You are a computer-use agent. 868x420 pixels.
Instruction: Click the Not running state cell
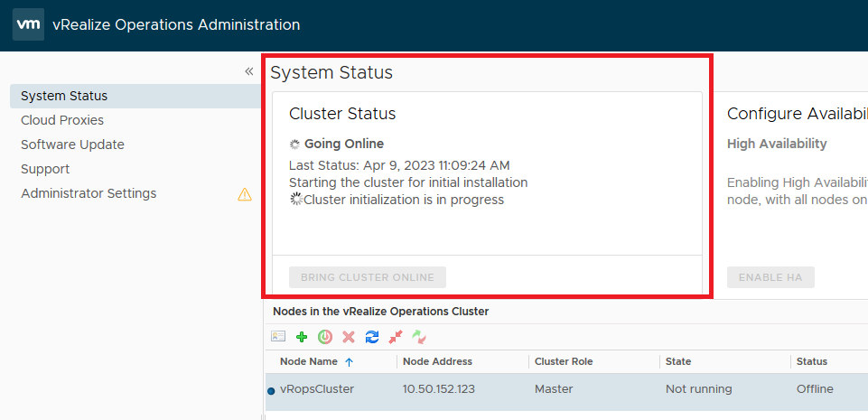click(698, 389)
